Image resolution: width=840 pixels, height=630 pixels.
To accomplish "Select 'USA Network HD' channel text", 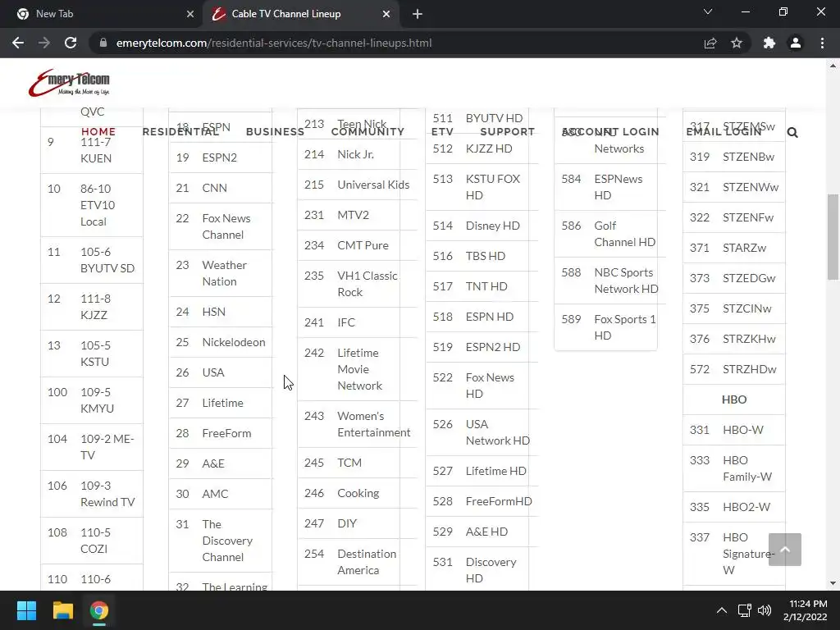I will pos(498,432).
